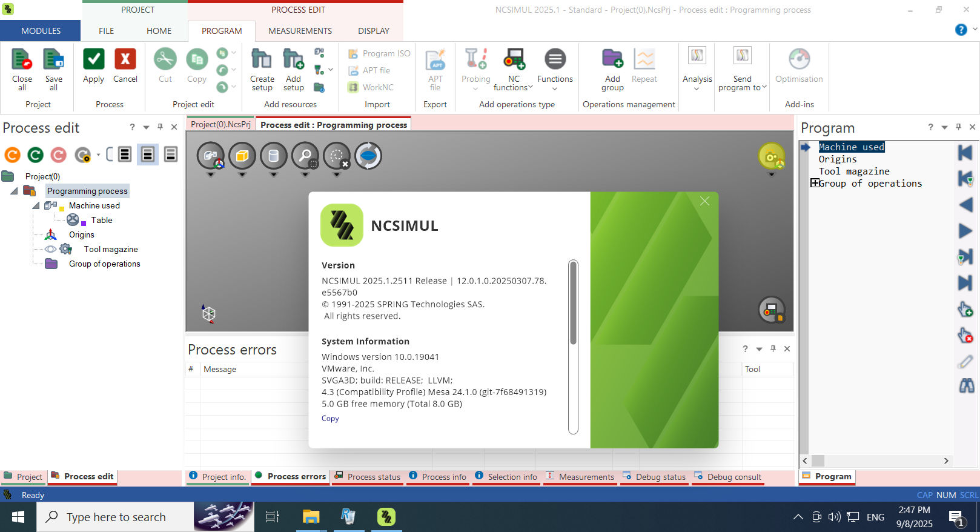Open the MODULES button
This screenshot has height=532, width=980.
tap(41, 31)
